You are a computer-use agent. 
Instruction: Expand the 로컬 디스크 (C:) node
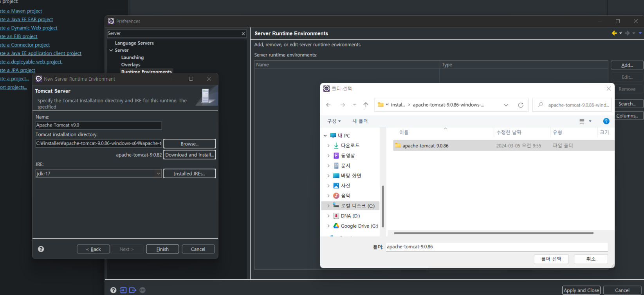328,206
